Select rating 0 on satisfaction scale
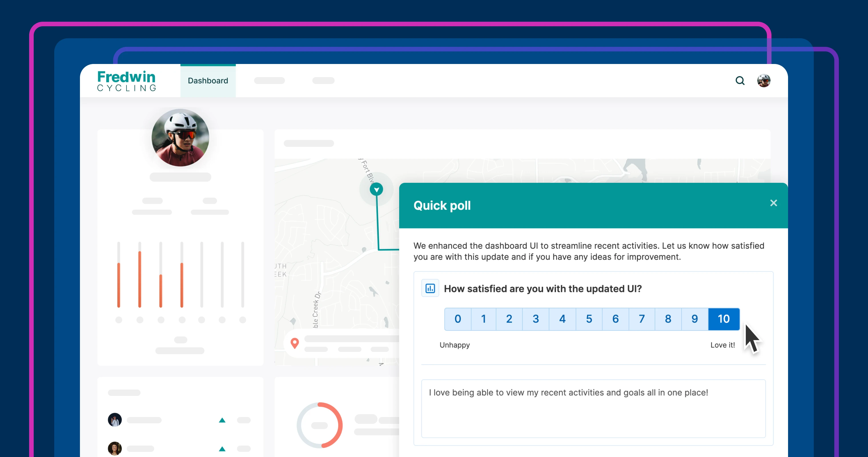The width and height of the screenshot is (868, 457). (x=458, y=319)
